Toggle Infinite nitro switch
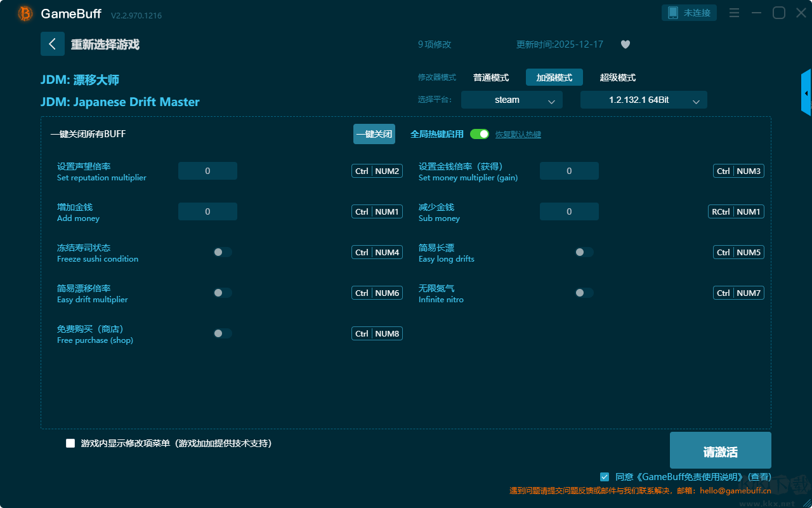 click(584, 293)
